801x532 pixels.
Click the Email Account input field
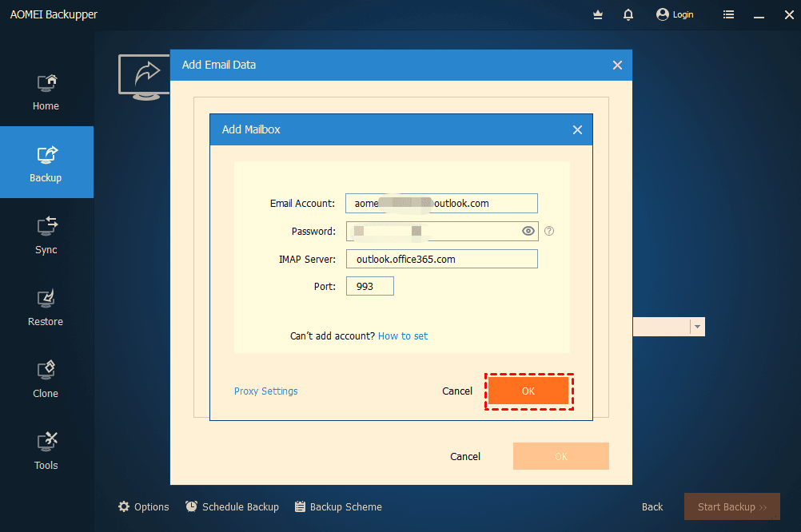[x=441, y=203]
